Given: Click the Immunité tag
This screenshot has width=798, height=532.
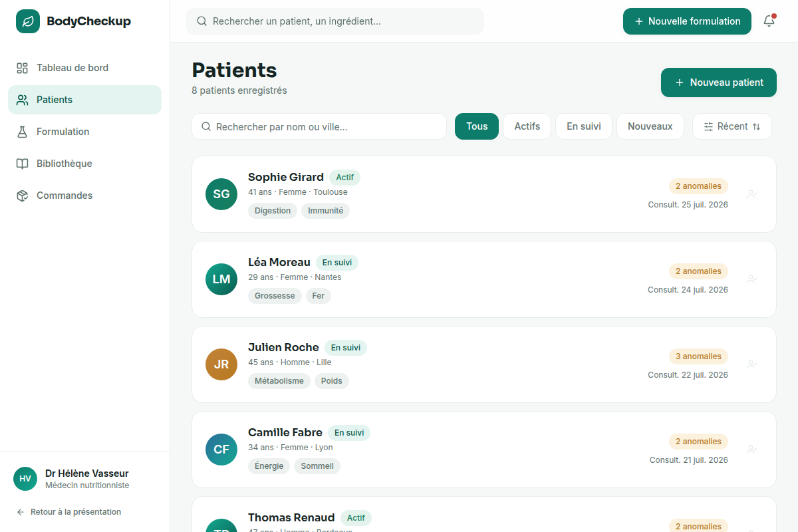Looking at the screenshot, I should click(x=326, y=211).
